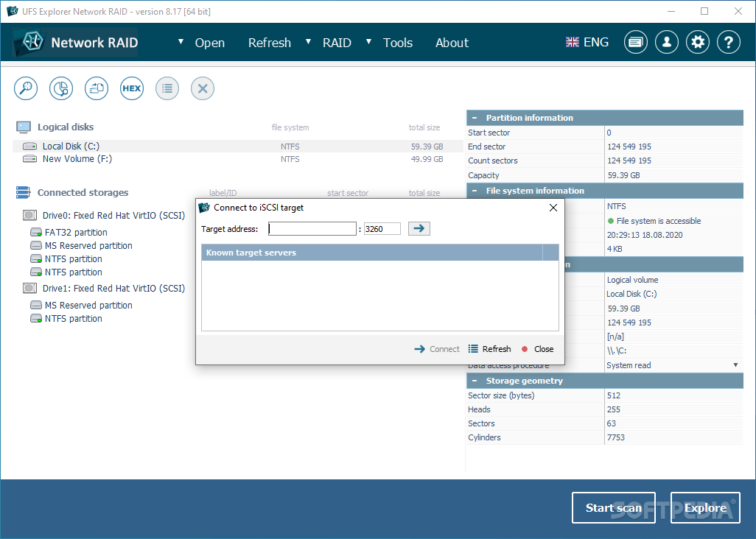Open the settings gear icon
The image size is (756, 539).
click(x=698, y=43)
